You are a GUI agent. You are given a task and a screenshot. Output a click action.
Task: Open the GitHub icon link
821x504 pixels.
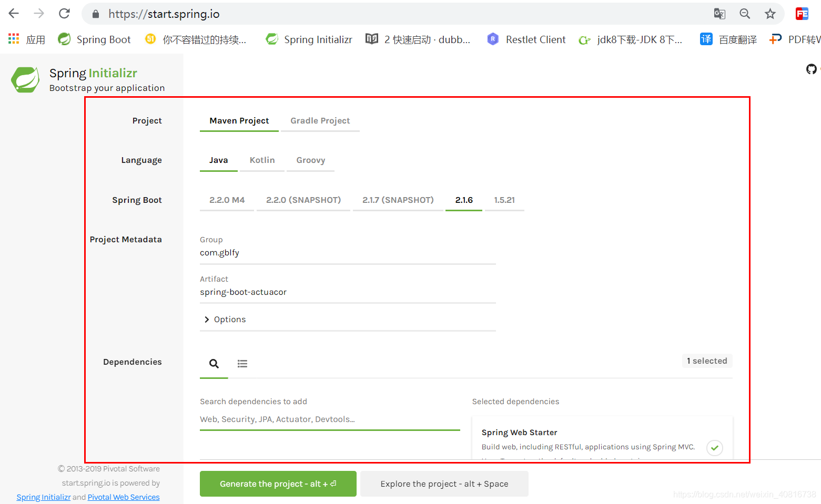[812, 69]
